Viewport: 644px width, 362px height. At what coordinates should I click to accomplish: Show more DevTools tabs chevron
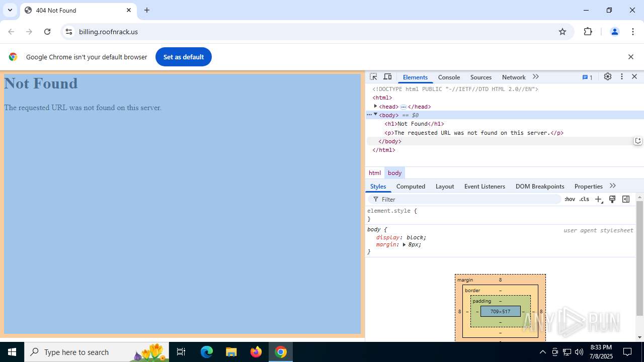[x=536, y=77]
